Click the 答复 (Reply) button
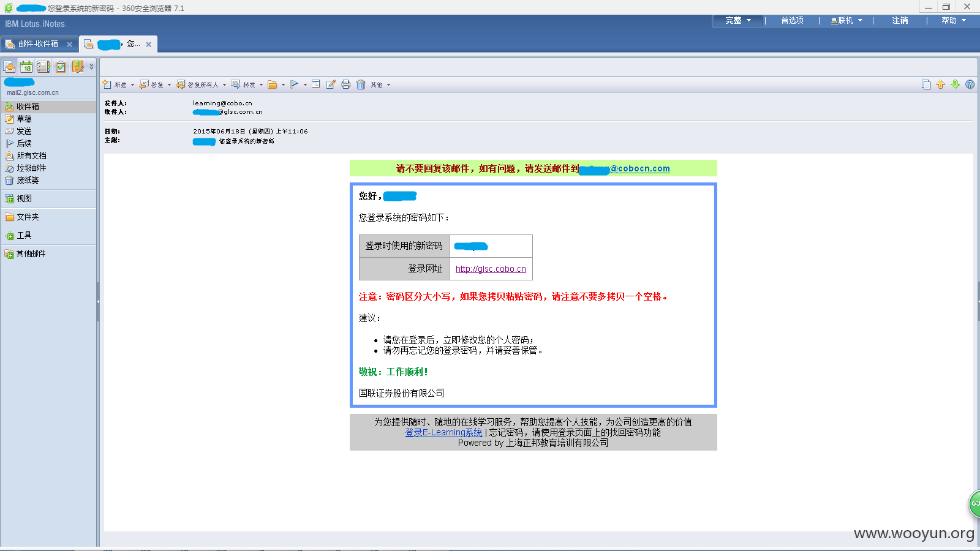Screen dimensions: 980x551 pos(151,84)
